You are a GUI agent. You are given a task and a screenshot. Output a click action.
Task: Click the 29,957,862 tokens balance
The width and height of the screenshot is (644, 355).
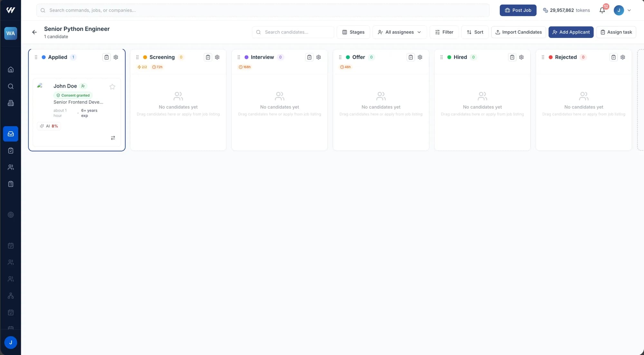click(x=566, y=10)
